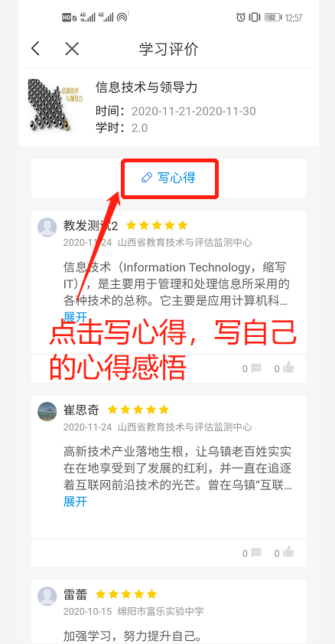
Task: Expand 教发测试2's review with 展开
Action: 75,317
